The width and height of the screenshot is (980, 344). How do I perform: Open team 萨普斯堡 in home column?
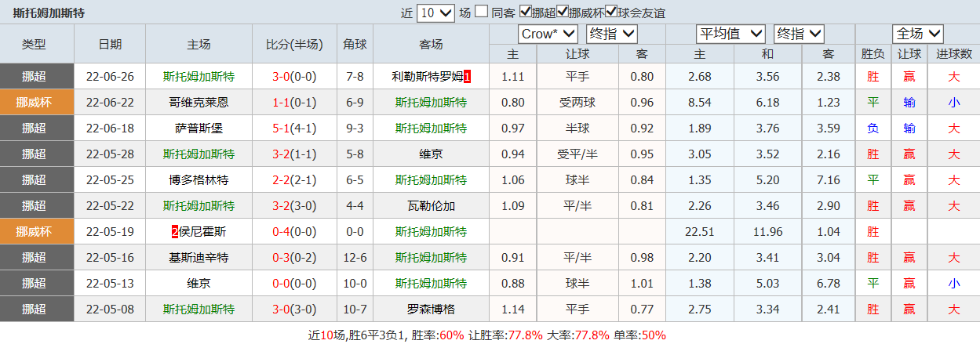199,129
